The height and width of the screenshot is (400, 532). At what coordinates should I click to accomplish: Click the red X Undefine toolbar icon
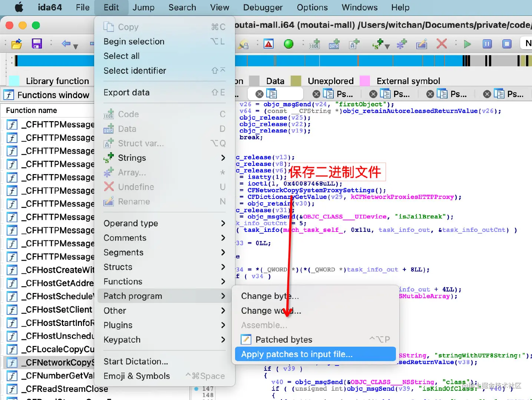pos(442,44)
